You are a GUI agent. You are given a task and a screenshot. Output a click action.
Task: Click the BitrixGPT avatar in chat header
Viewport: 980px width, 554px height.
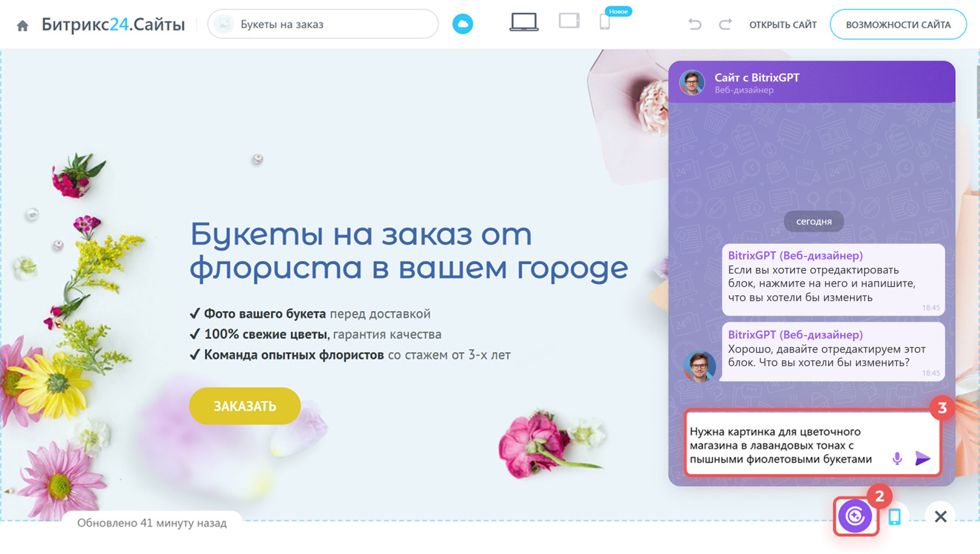[x=692, y=83]
